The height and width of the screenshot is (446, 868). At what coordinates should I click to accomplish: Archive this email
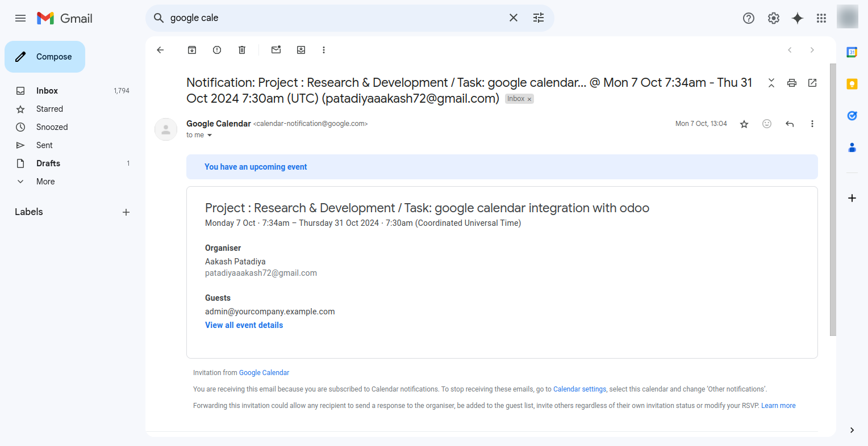tap(192, 50)
